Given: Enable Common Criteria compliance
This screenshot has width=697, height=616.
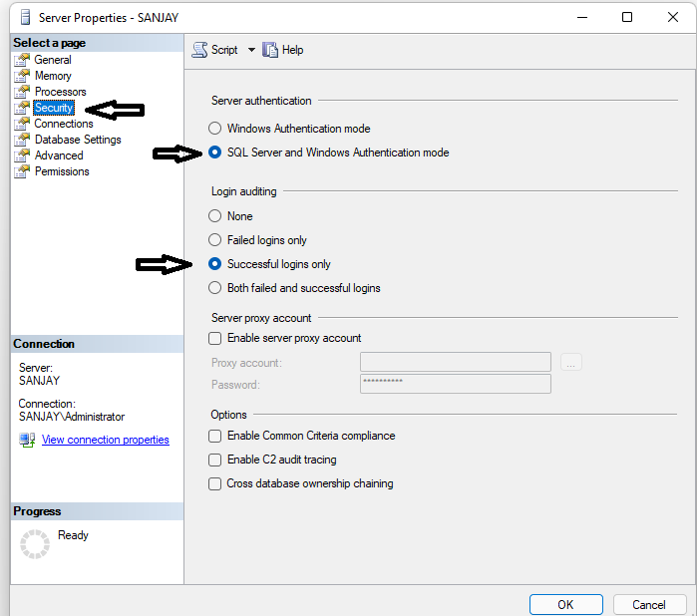Looking at the screenshot, I should coord(215,436).
